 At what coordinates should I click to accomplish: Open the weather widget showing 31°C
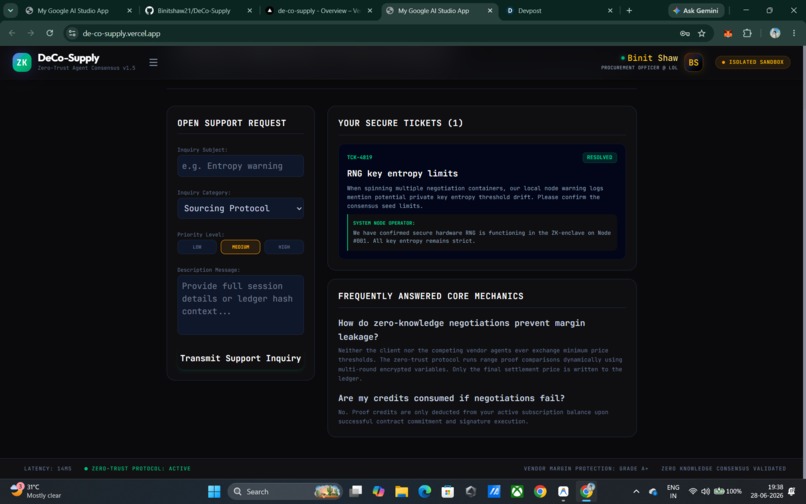tap(35, 491)
